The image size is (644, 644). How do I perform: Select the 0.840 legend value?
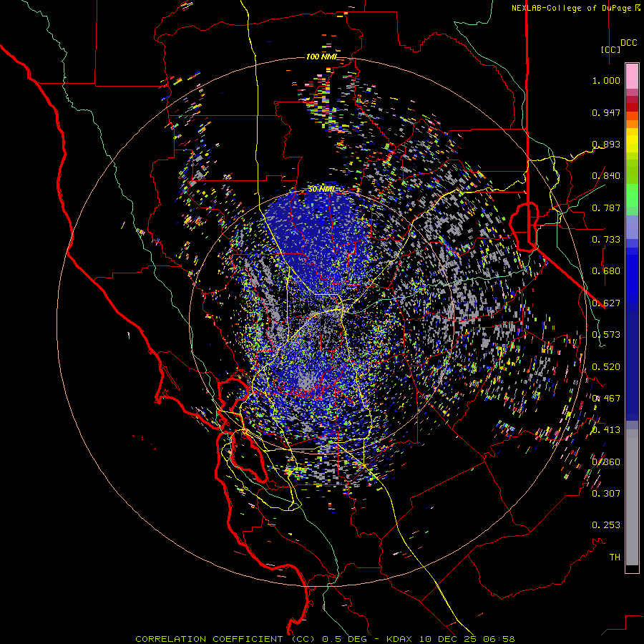click(606, 176)
